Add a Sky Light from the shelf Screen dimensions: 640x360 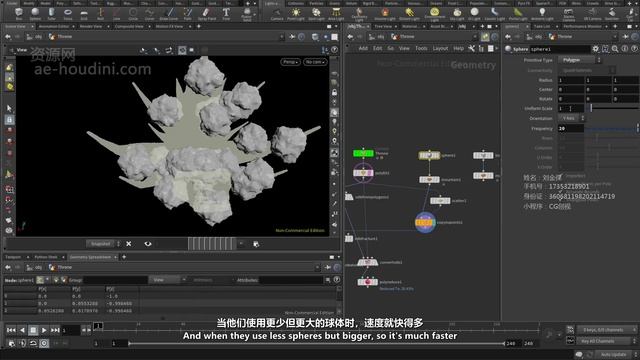pyautogui.click(x=457, y=13)
